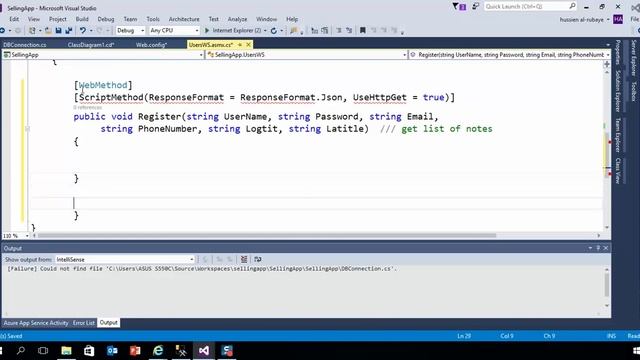Undo the last edit
The image size is (640, 360).
(x=83, y=31)
